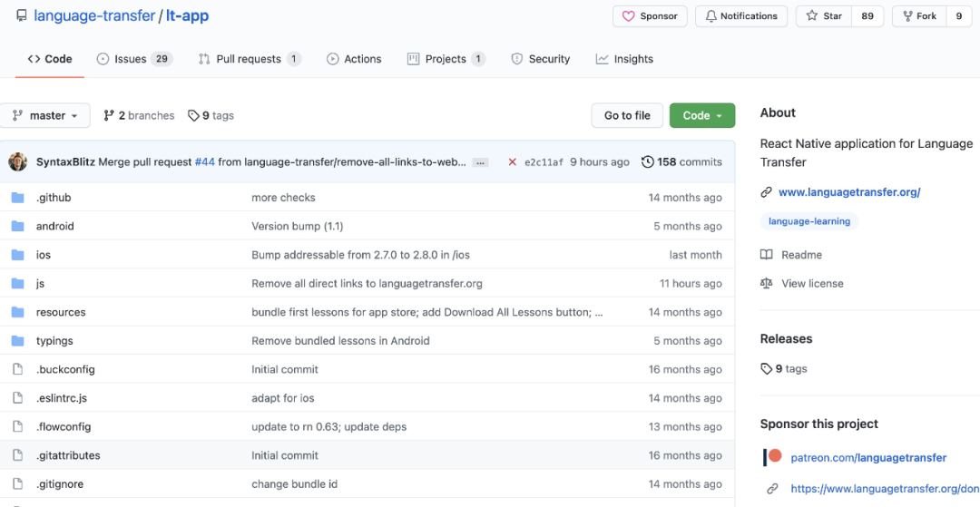Open patreon.com/languagetransfer sponsor link

pyautogui.click(x=868, y=458)
